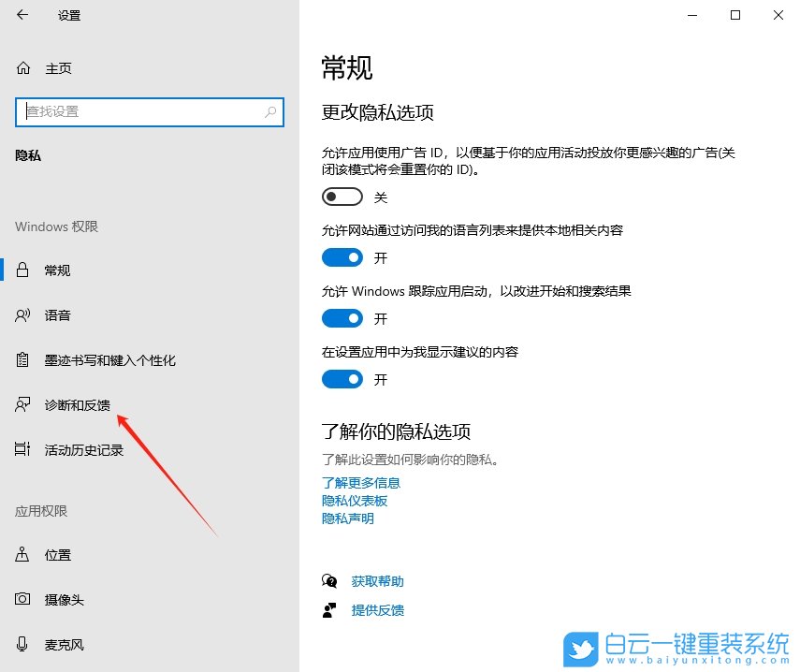Enable the advertising ID toggle
Viewport: 800px width, 672px height.
tap(342, 197)
